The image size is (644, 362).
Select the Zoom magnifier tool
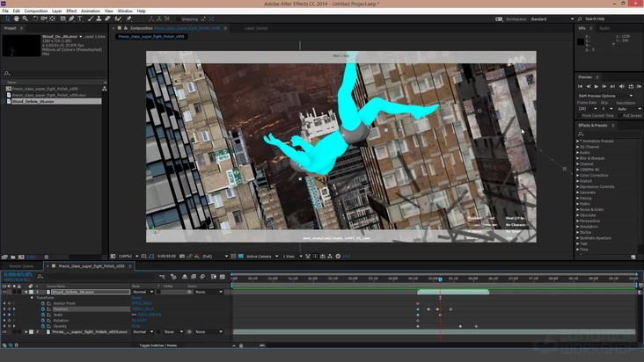(x=26, y=18)
